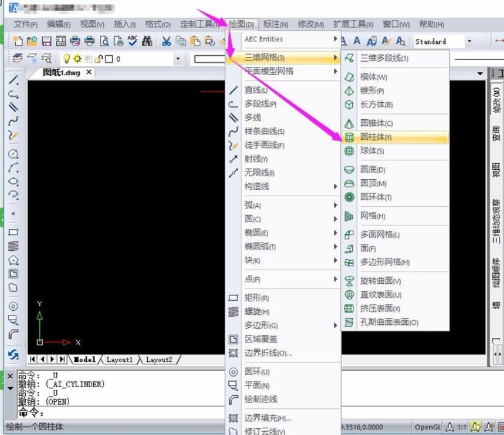This screenshot has width=504, height=435.
Task: Select the Line tool in the left toolbar
Action: (13, 80)
